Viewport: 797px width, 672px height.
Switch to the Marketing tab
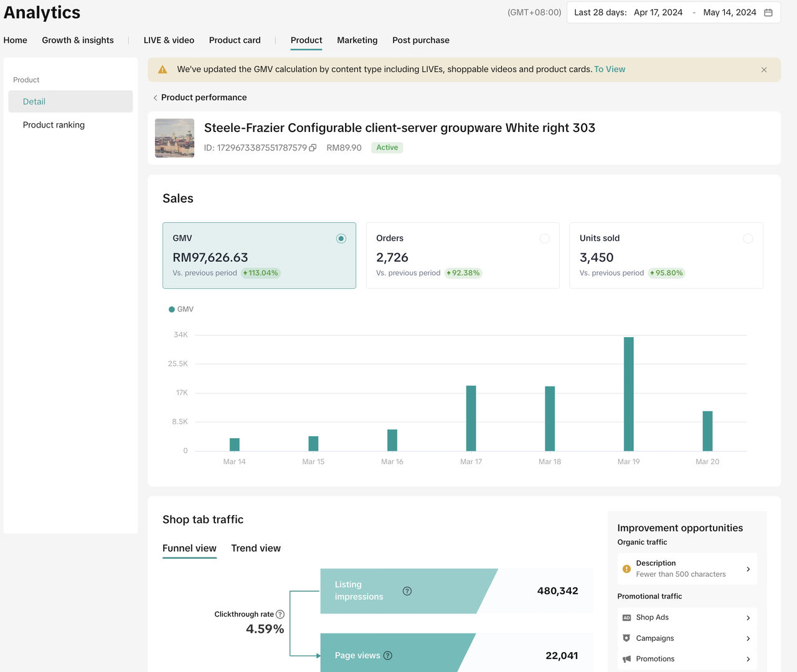click(x=357, y=40)
